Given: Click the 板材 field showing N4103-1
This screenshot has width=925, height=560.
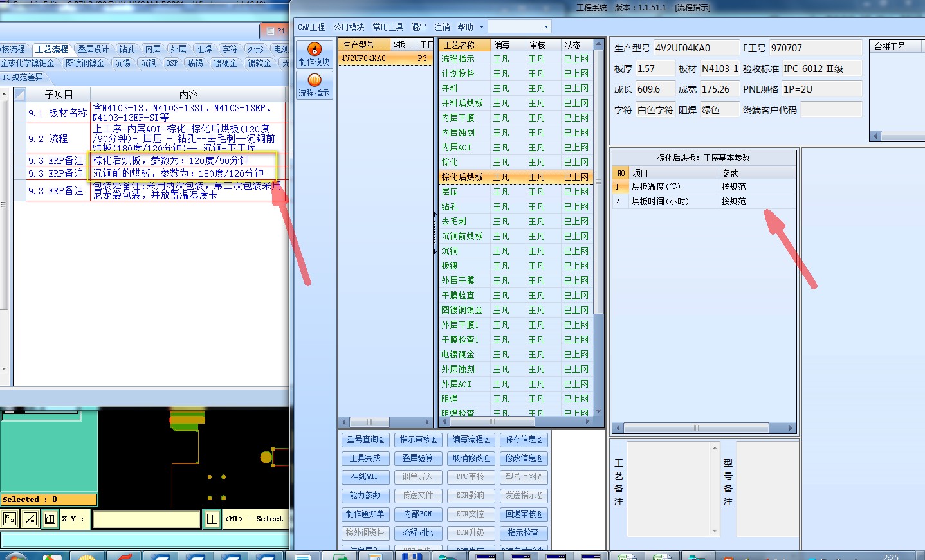Looking at the screenshot, I should [x=719, y=69].
